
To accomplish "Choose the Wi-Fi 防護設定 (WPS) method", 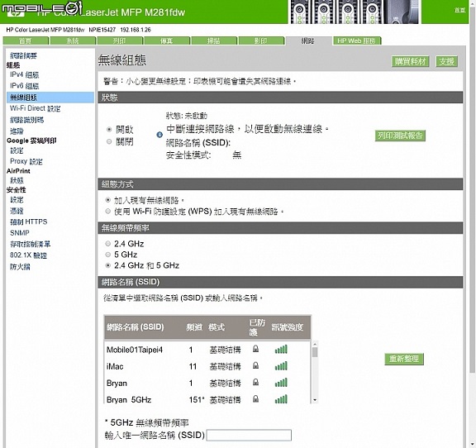I will 107,211.
